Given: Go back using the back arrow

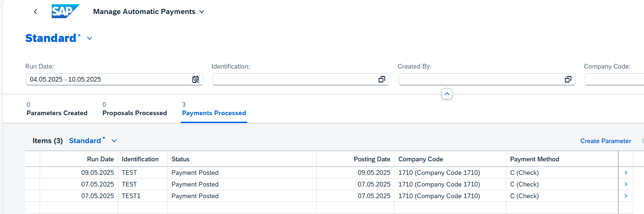Looking at the screenshot, I should 35,12.
